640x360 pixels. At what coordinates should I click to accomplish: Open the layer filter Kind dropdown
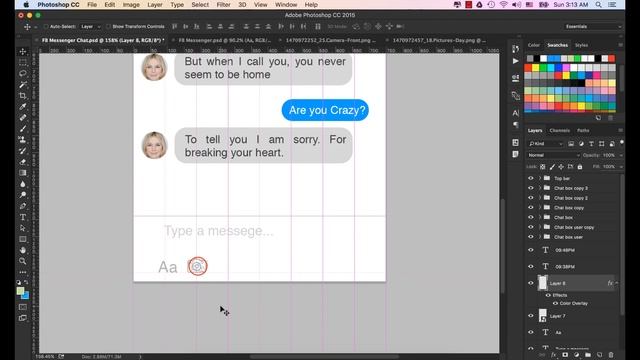(x=546, y=144)
